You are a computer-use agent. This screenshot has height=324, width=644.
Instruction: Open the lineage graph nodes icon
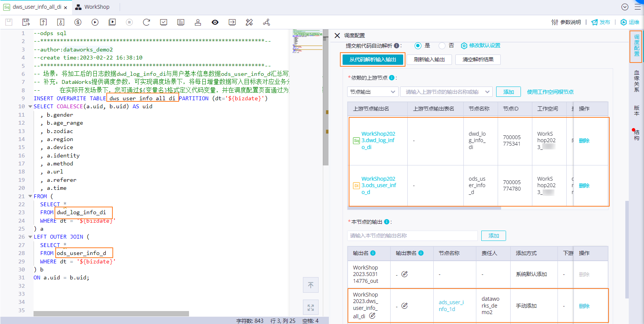point(266,22)
